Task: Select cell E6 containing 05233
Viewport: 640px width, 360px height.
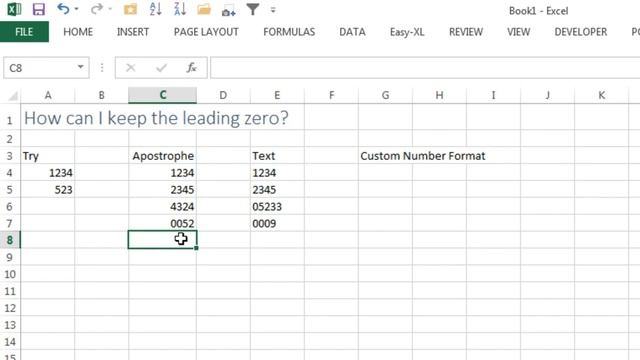Action: 277,207
